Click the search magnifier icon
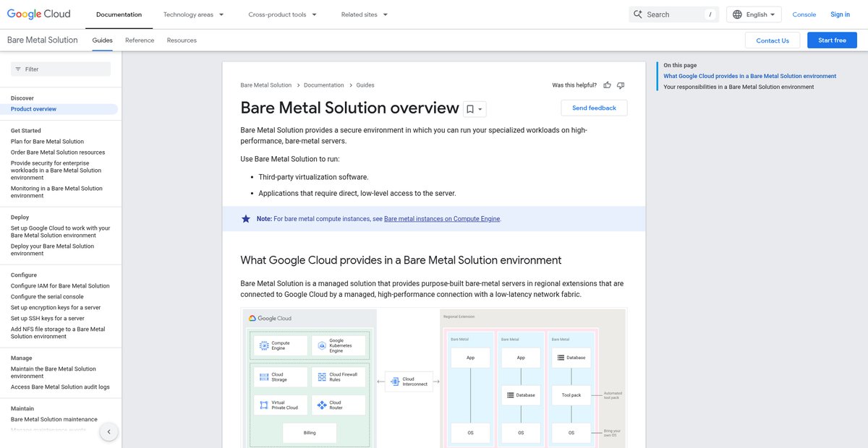Viewport: 868px width, 448px height. click(638, 14)
